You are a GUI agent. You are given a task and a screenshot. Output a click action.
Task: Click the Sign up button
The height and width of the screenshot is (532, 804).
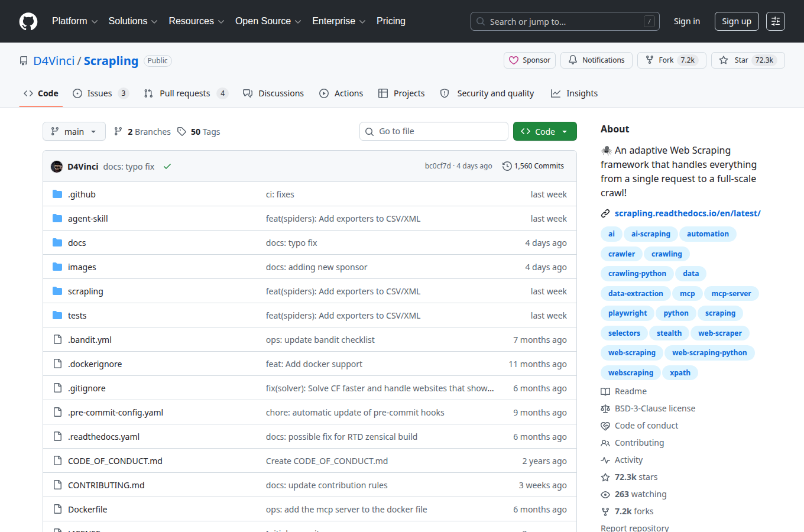(x=736, y=21)
